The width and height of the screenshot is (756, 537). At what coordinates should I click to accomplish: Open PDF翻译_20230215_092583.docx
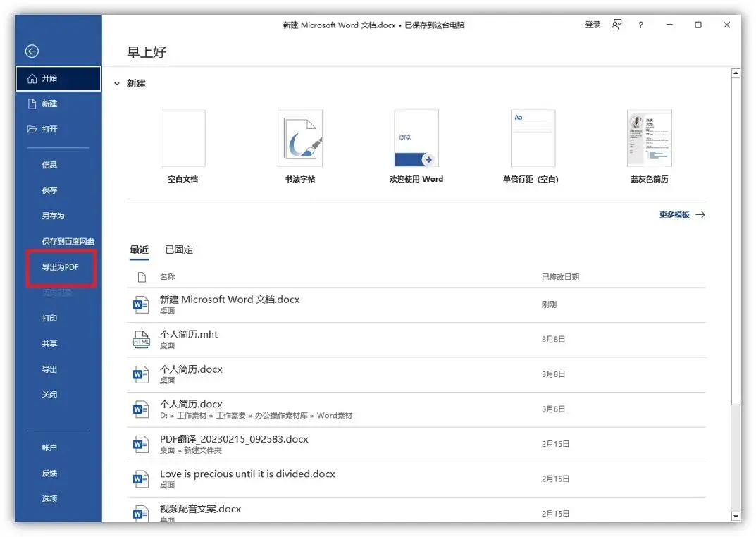(416, 445)
